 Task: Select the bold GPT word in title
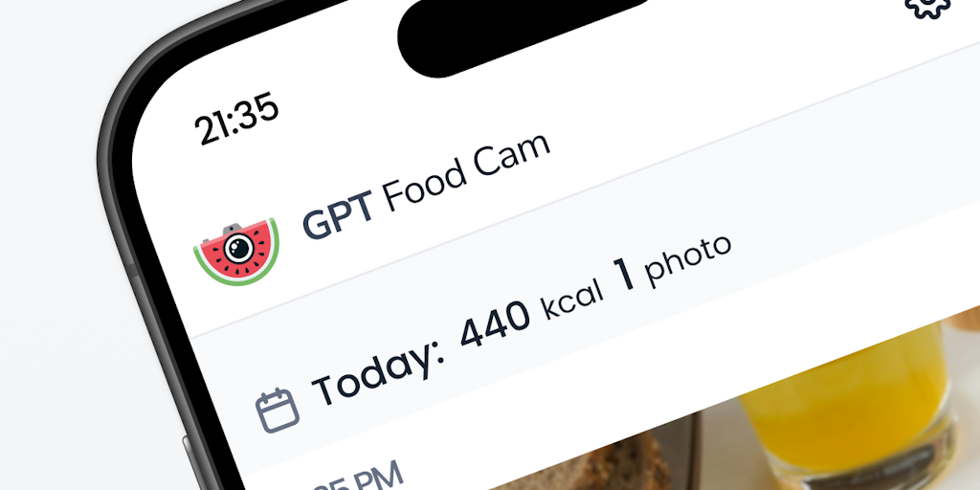(x=339, y=213)
